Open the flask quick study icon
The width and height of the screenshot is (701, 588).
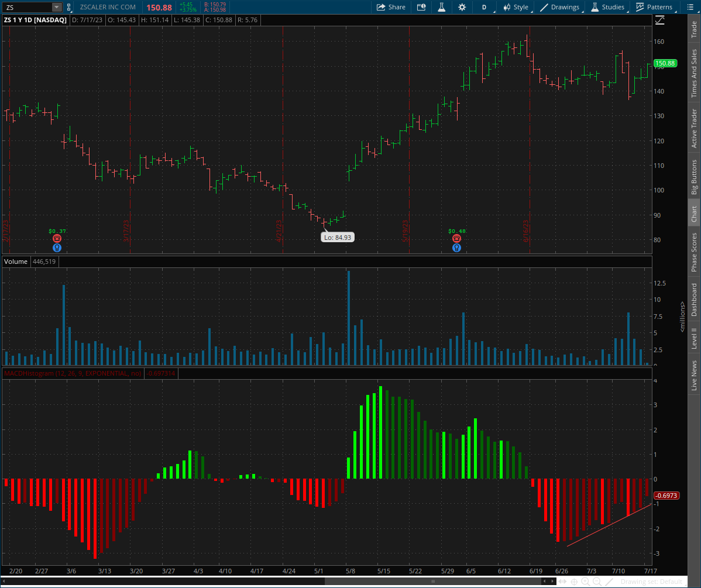pyautogui.click(x=441, y=7)
